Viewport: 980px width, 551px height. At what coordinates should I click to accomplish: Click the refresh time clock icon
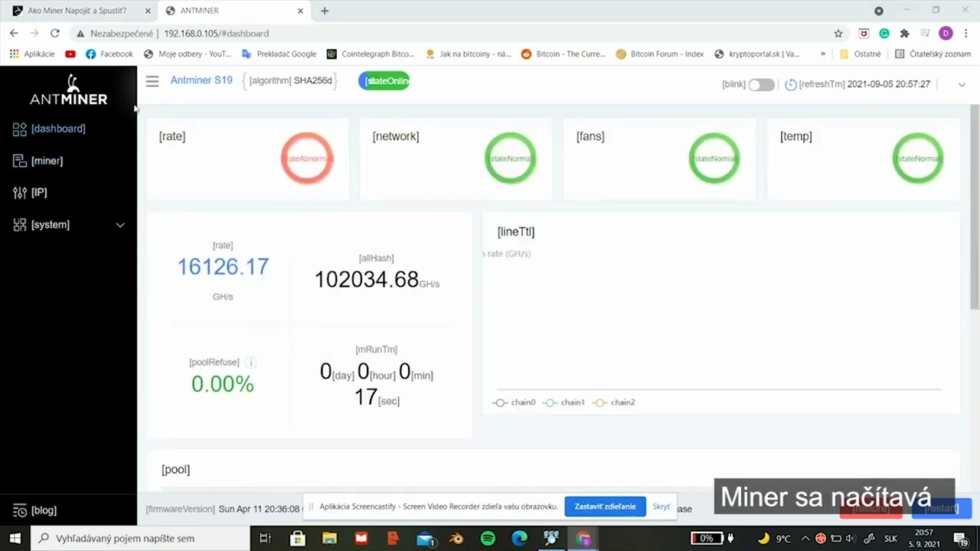(791, 85)
